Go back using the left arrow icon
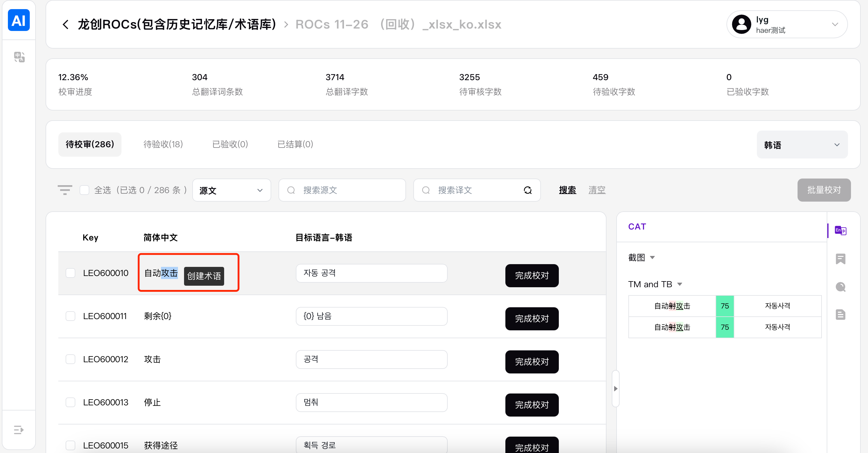This screenshot has height=453, width=868. click(x=66, y=25)
